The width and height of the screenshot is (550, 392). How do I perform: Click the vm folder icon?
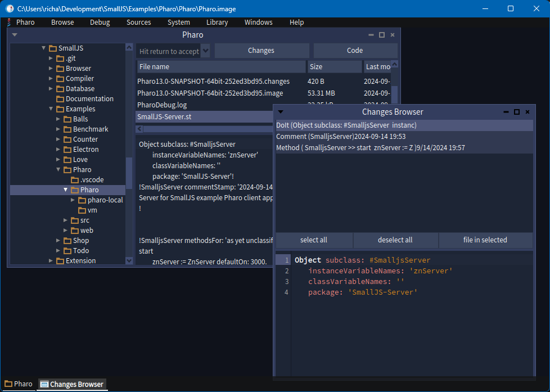click(82, 210)
